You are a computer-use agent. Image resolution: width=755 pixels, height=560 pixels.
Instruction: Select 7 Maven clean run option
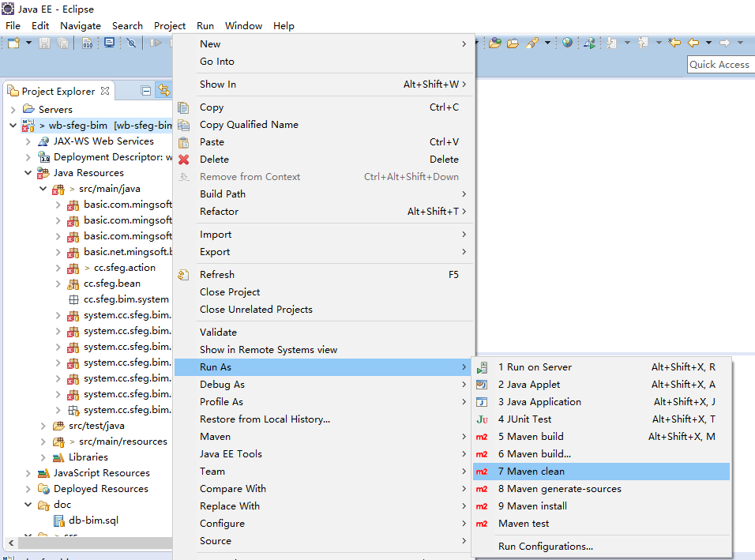pyautogui.click(x=602, y=472)
